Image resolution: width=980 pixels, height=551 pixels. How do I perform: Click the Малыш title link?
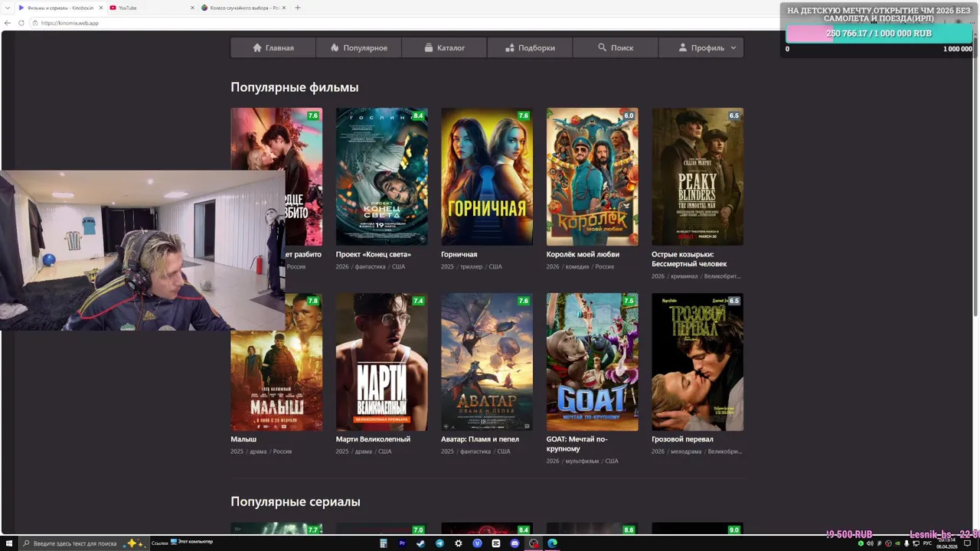click(243, 439)
